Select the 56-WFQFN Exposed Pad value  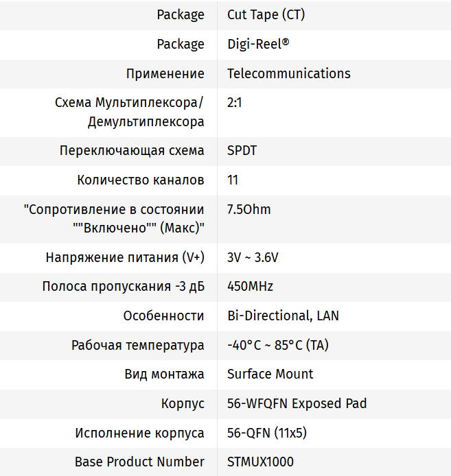click(297, 403)
